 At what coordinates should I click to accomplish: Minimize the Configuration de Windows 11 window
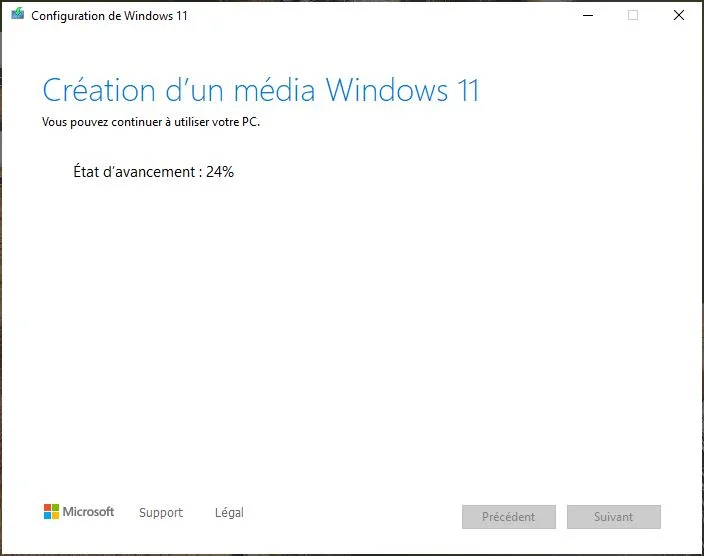click(x=588, y=15)
